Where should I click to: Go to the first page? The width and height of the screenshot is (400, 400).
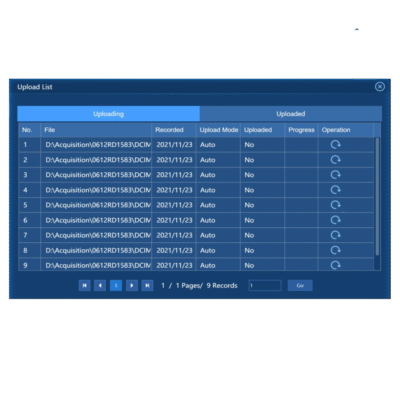point(85,285)
